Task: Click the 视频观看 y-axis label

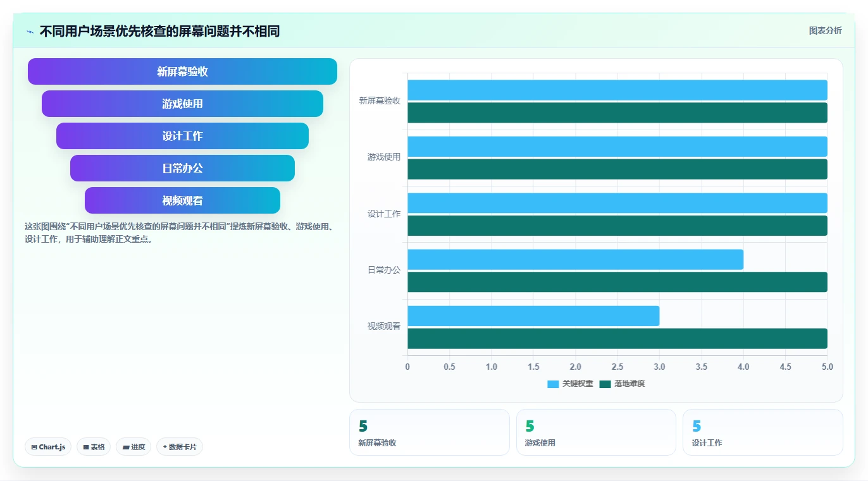Action: pos(384,326)
